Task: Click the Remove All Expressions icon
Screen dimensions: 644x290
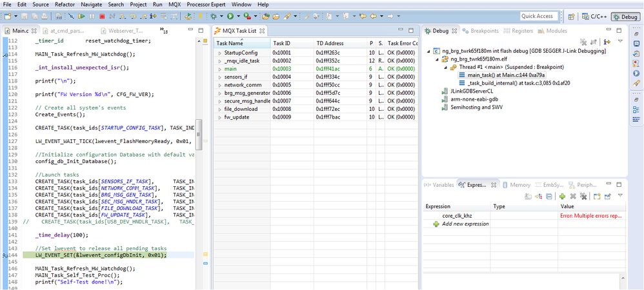Action: point(582,197)
